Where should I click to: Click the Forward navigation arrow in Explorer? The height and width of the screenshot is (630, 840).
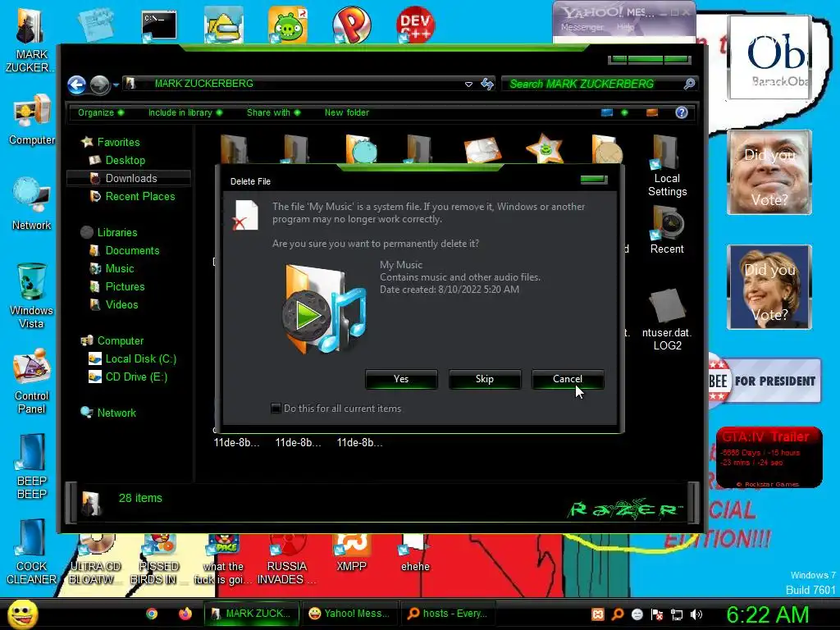click(x=99, y=84)
